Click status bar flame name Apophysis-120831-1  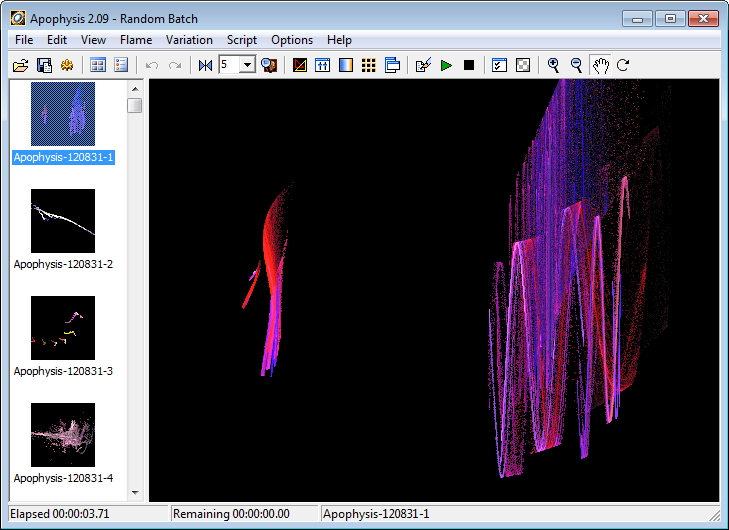tap(376, 514)
